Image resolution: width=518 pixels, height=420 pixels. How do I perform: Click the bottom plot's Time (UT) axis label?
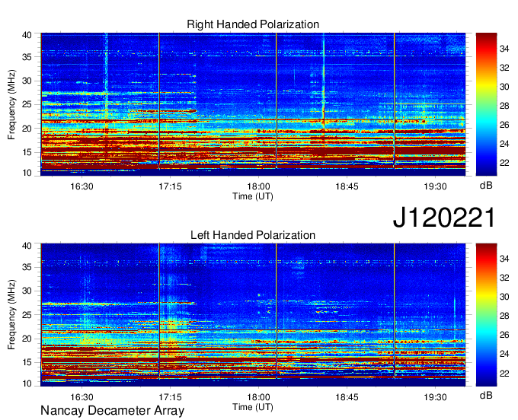tap(253, 407)
